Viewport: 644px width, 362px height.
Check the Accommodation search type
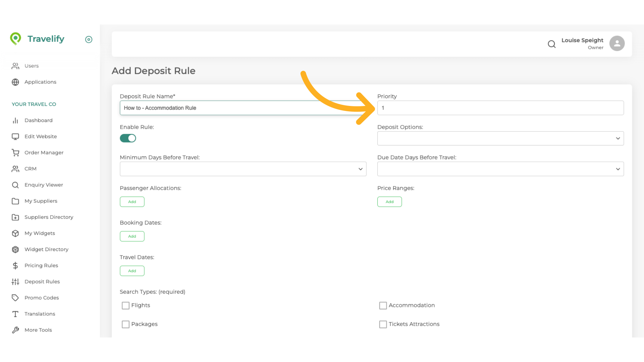point(383,305)
